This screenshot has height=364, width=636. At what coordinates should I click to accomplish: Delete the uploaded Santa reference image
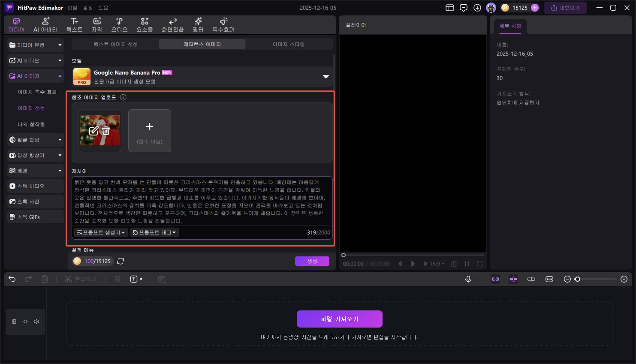(x=106, y=131)
